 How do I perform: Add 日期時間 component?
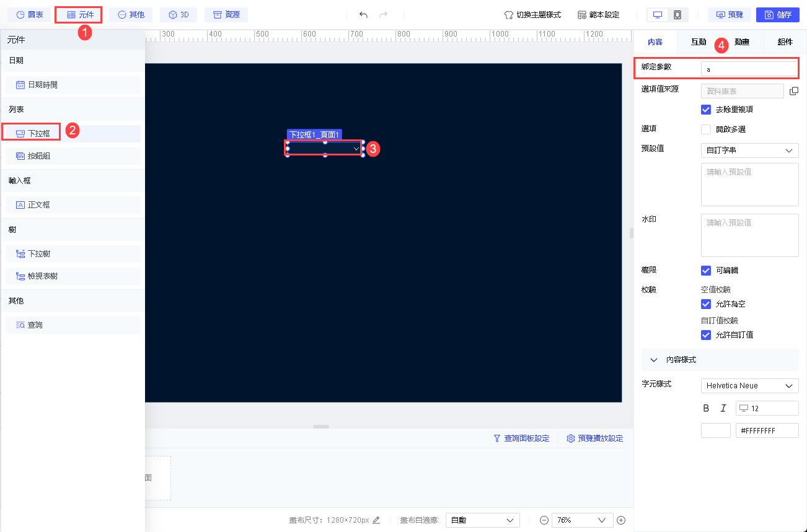(x=73, y=85)
